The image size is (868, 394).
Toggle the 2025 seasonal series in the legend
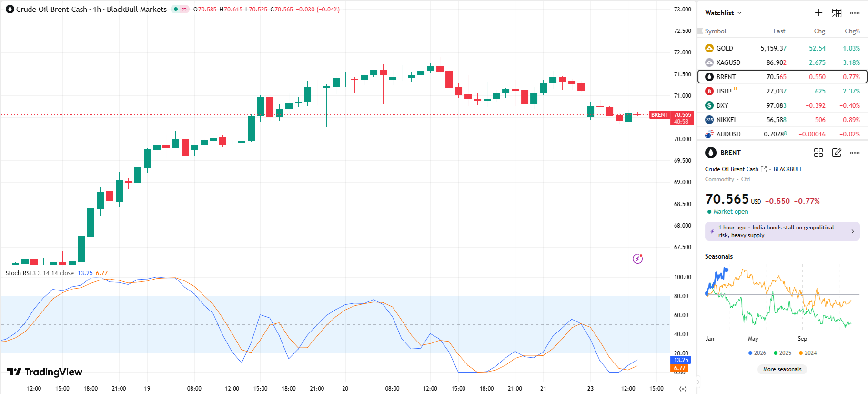[782, 353]
